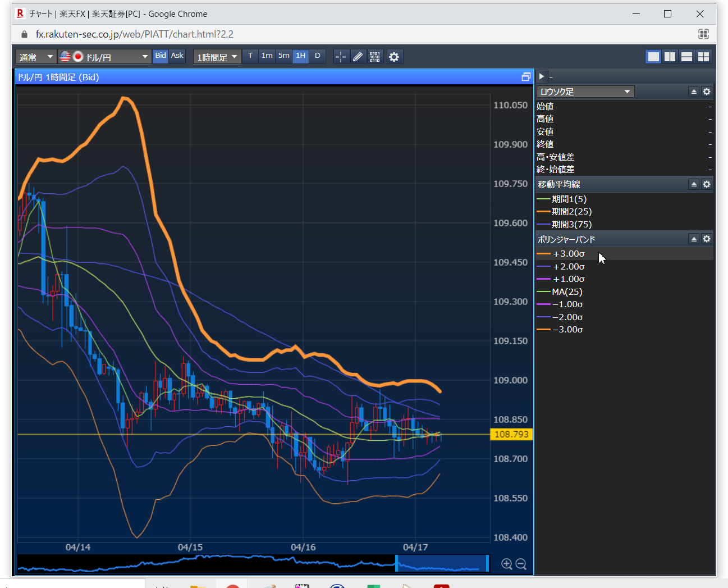Click the 終値 close price row
Viewport: 728px width, 588px height.
click(x=624, y=144)
